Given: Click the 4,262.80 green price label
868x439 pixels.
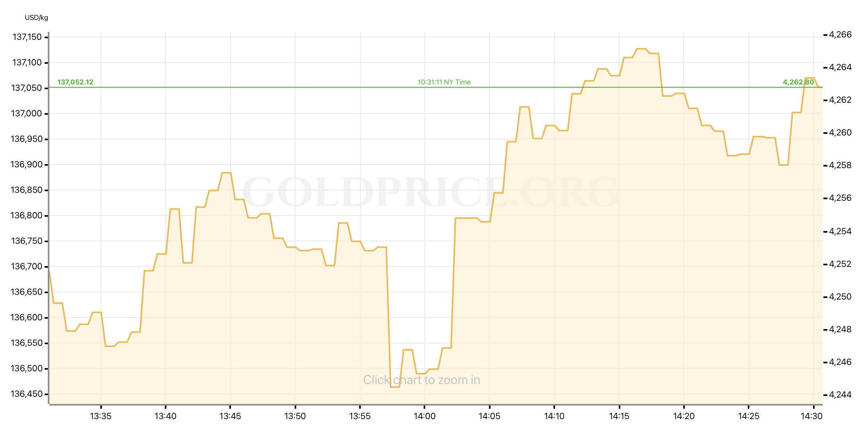Looking at the screenshot, I should 798,82.
